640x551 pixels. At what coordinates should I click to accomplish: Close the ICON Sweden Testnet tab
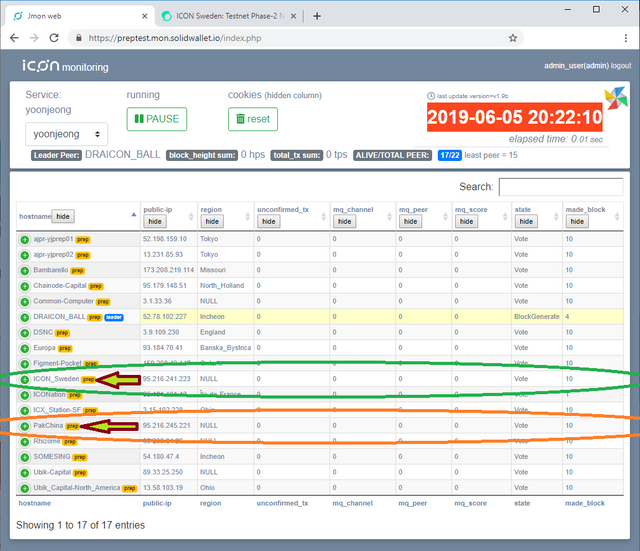(293, 16)
